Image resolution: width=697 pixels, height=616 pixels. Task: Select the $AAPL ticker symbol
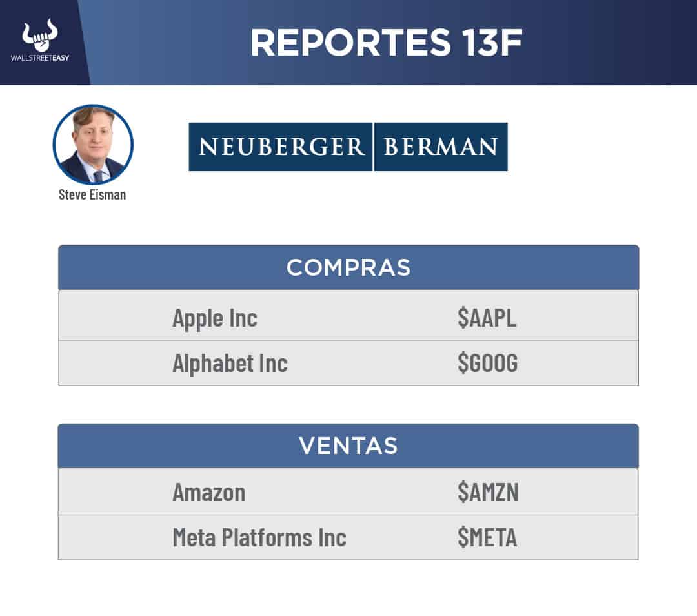pos(487,318)
